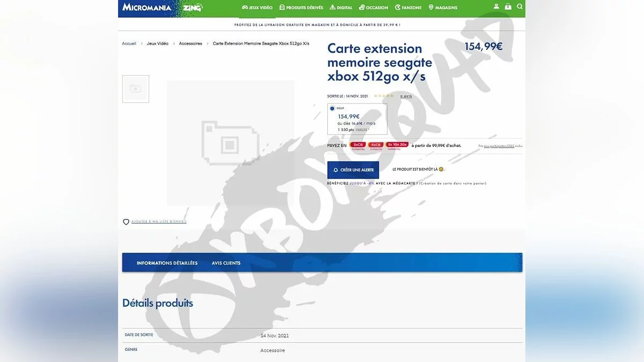The image size is (644, 362).
Task: Go to Accueil breadcrumb
Action: (129, 43)
